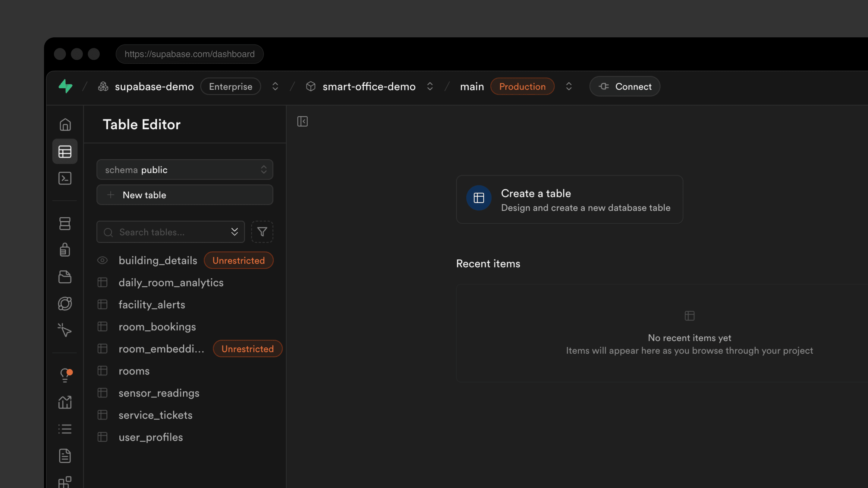Select the sensor_readings table

tap(159, 393)
